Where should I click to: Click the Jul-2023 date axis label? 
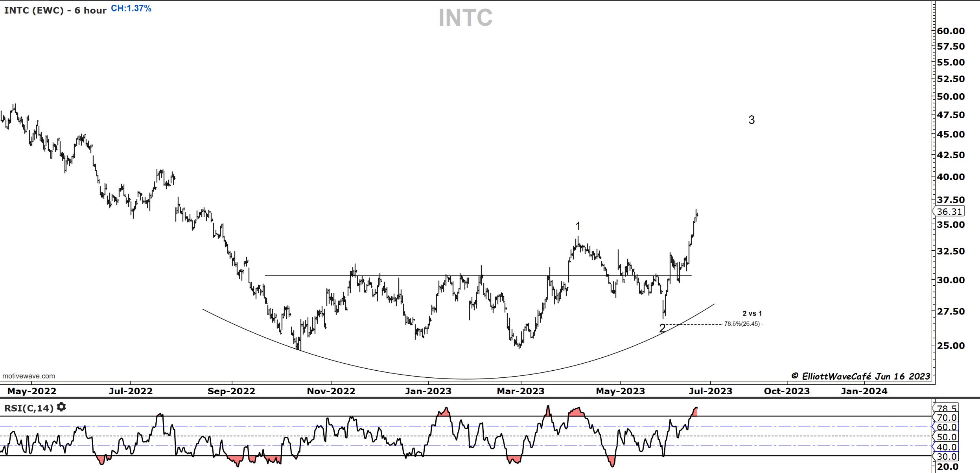(710, 391)
